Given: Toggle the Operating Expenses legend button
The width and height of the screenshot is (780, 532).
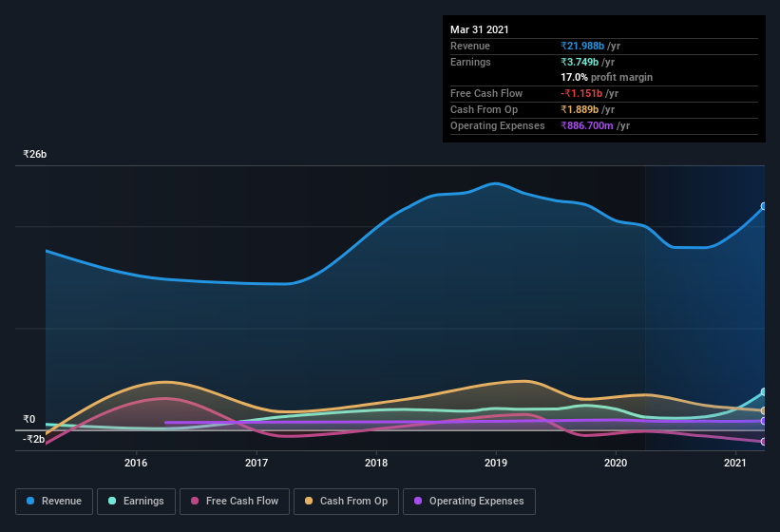Looking at the screenshot, I should pyautogui.click(x=469, y=502).
